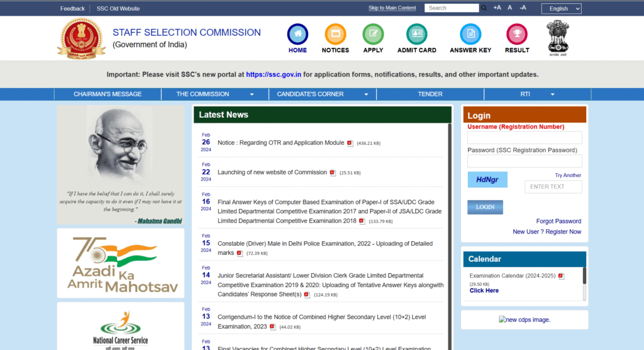This screenshot has width=644, height=350.
Task: Open PDF icon for Corrigendum-I CHSL notice
Action: (273, 327)
